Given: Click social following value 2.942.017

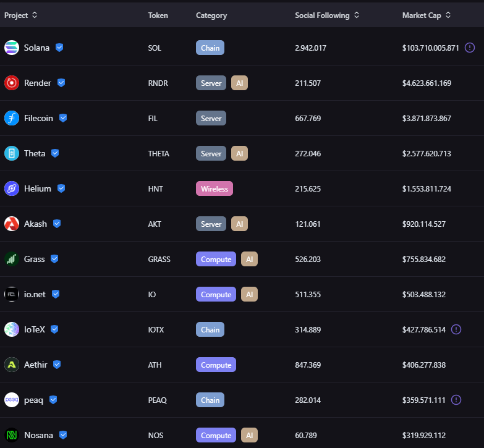Looking at the screenshot, I should point(310,48).
